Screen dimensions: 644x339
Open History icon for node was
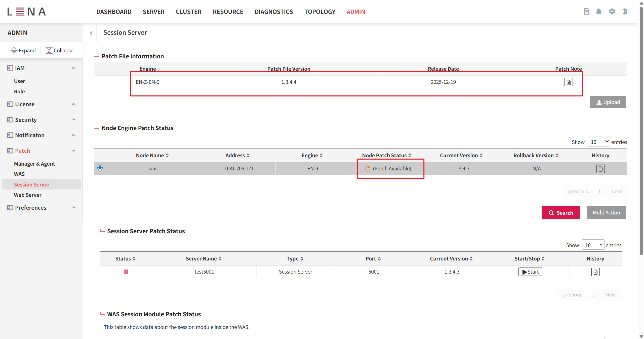coord(600,169)
